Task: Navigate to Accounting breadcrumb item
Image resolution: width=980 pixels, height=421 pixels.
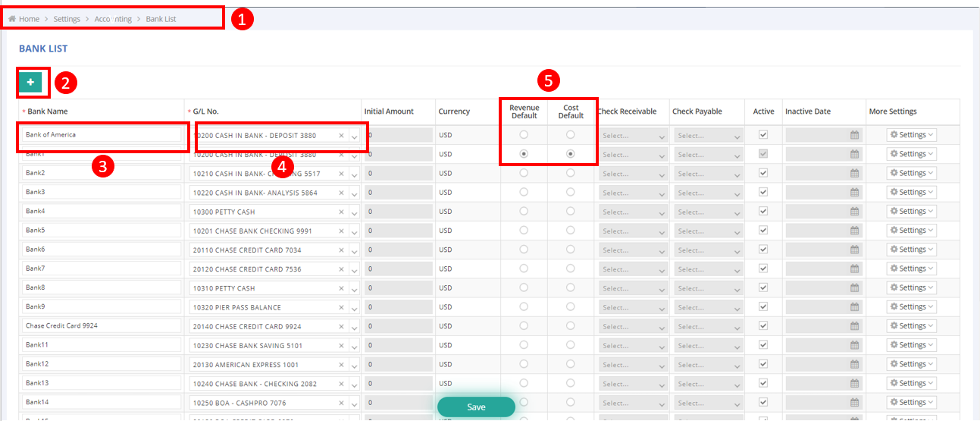Action: (113, 19)
